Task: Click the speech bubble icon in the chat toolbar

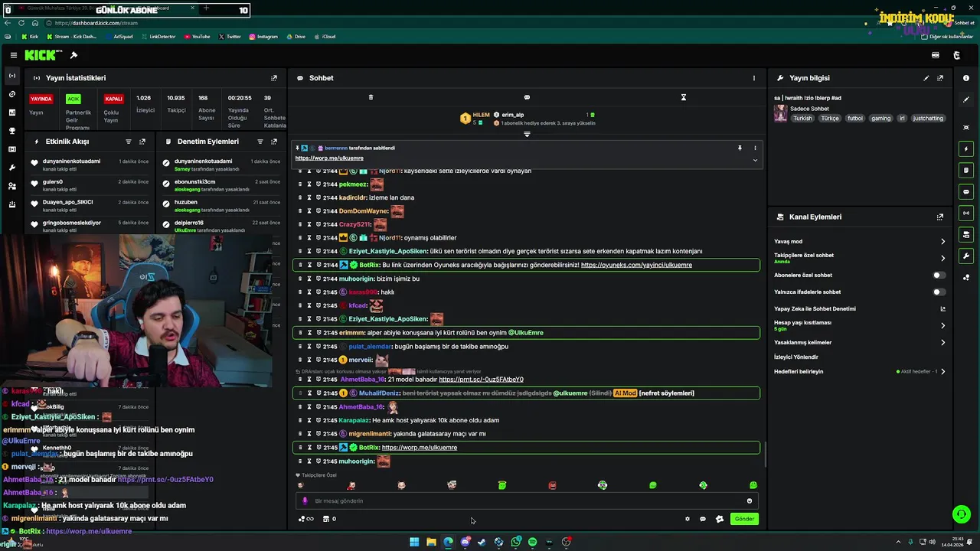Action: [x=527, y=97]
